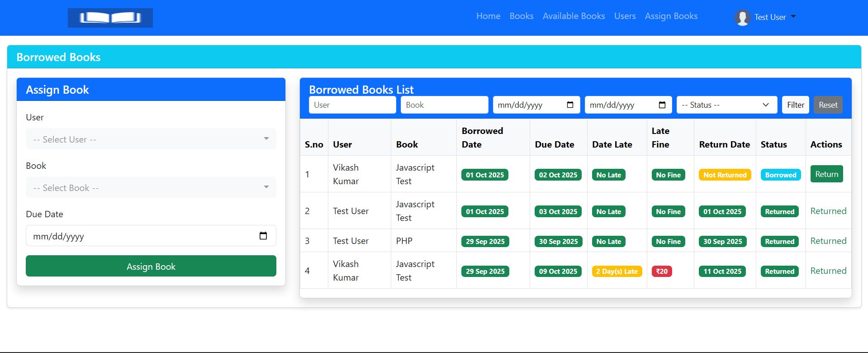868x353 pixels.
Task: Open the Status filter dropdown
Action: pos(726,105)
